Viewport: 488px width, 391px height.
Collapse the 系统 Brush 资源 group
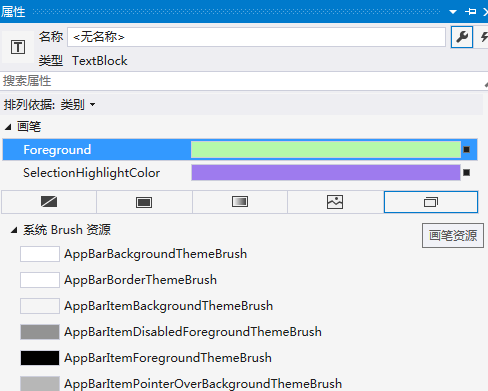14,230
